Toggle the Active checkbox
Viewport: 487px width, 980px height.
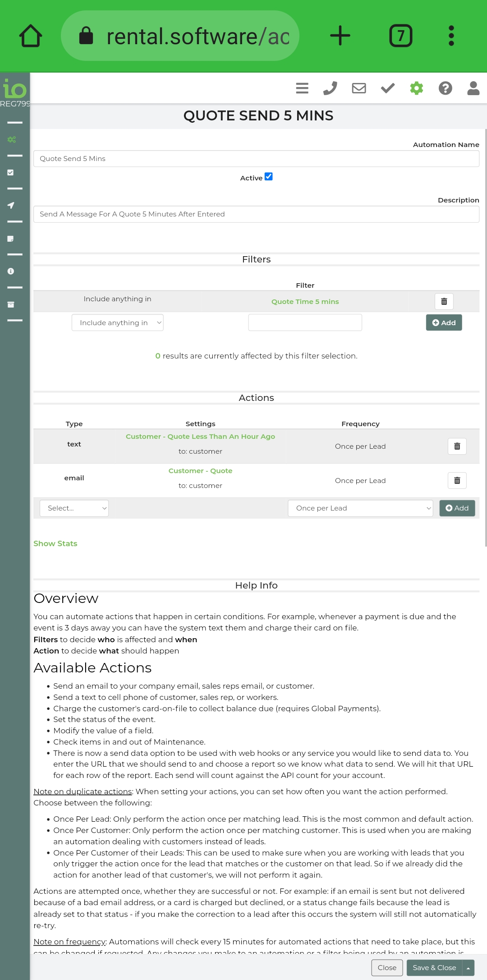click(x=269, y=177)
